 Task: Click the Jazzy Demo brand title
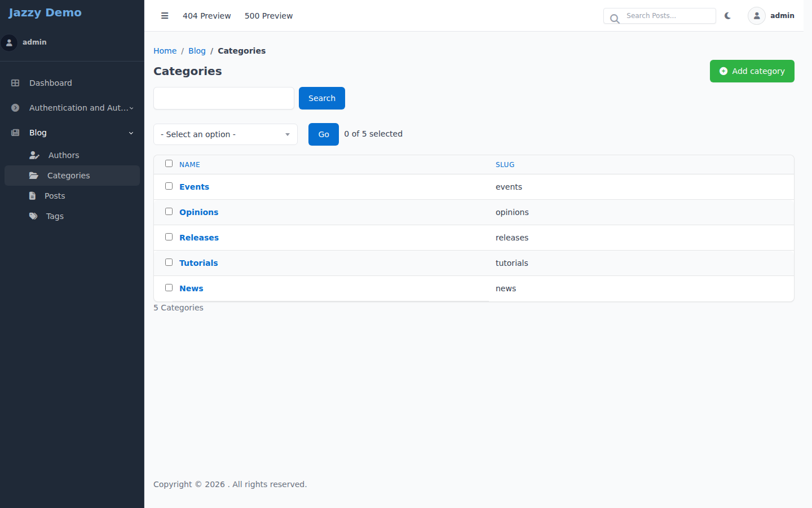(x=45, y=12)
